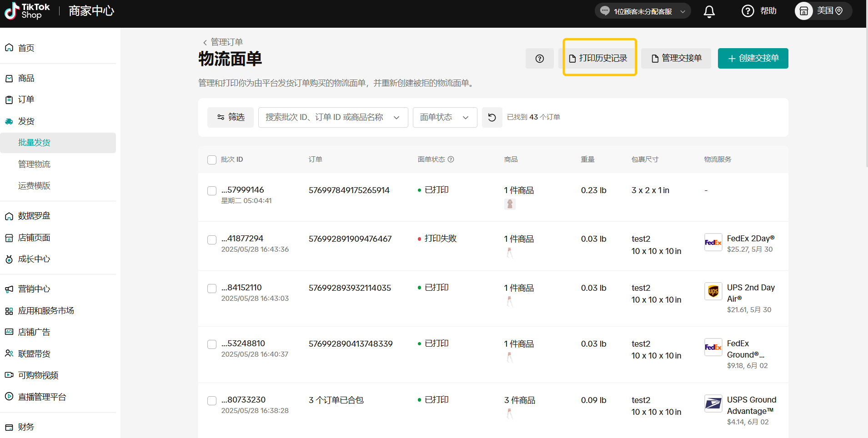This screenshot has width=868, height=438.
Task: Check the box for batch ...57999146
Action: [212, 191]
